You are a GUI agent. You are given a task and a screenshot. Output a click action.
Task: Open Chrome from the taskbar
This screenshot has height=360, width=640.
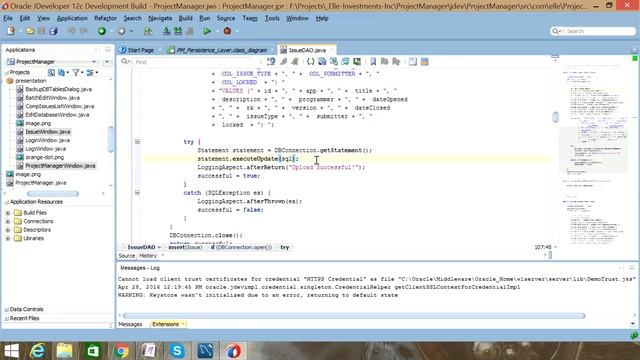click(x=121, y=351)
